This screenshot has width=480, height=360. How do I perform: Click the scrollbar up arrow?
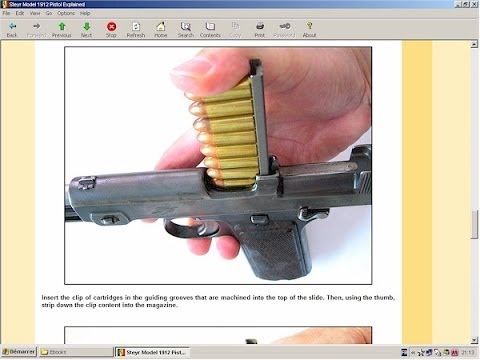pyautogui.click(x=474, y=44)
